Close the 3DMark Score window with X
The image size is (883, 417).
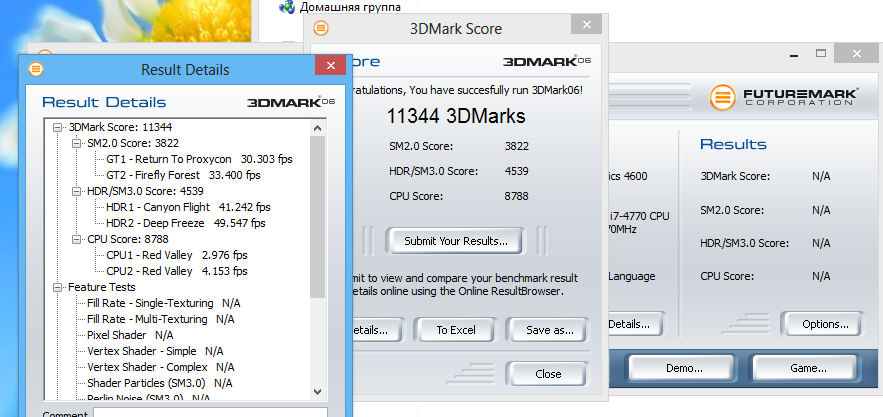coord(587,24)
